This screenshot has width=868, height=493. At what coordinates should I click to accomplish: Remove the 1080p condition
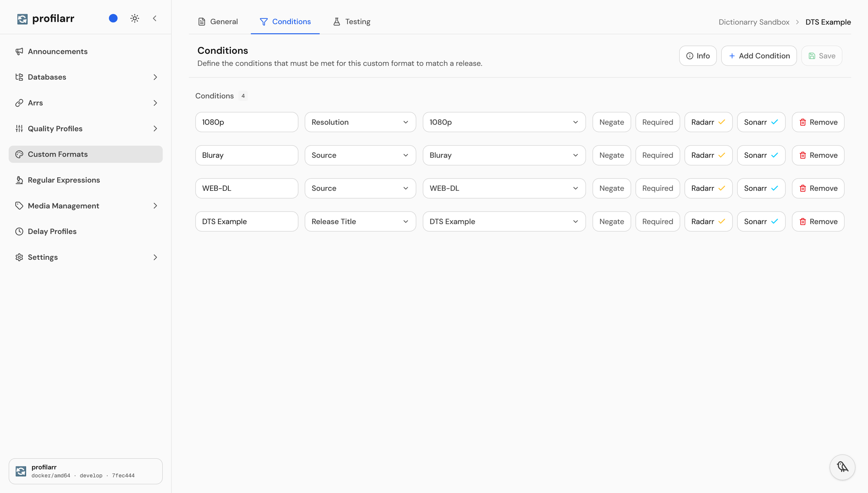pyautogui.click(x=818, y=122)
